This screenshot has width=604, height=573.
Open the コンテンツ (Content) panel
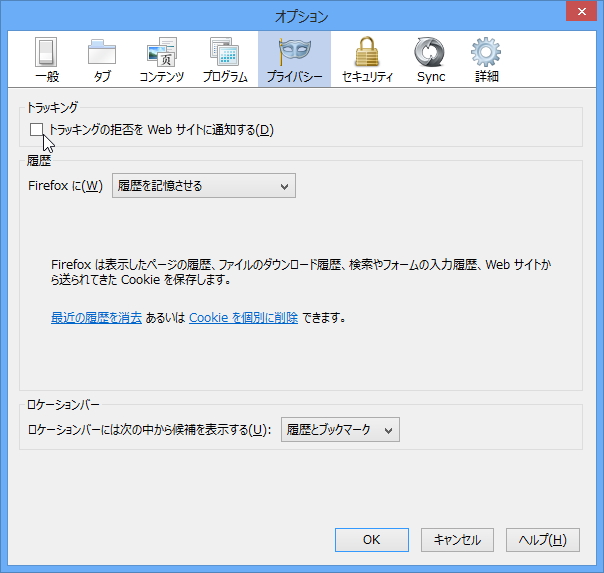[162, 59]
